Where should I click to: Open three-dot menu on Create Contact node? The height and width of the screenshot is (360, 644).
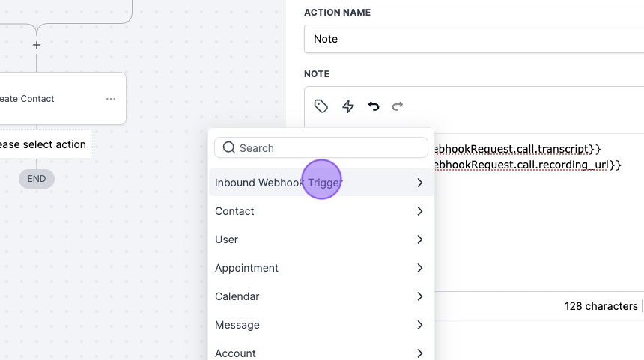(111, 99)
